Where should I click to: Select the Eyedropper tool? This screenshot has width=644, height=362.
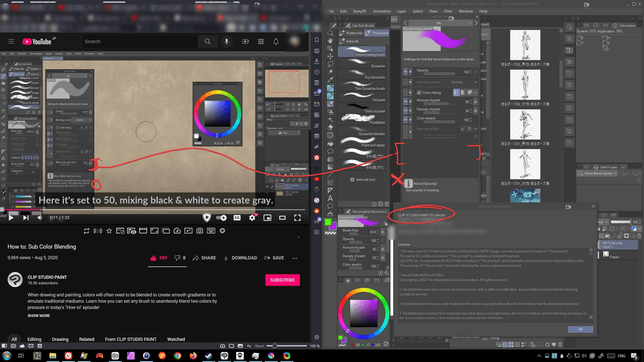point(330,80)
